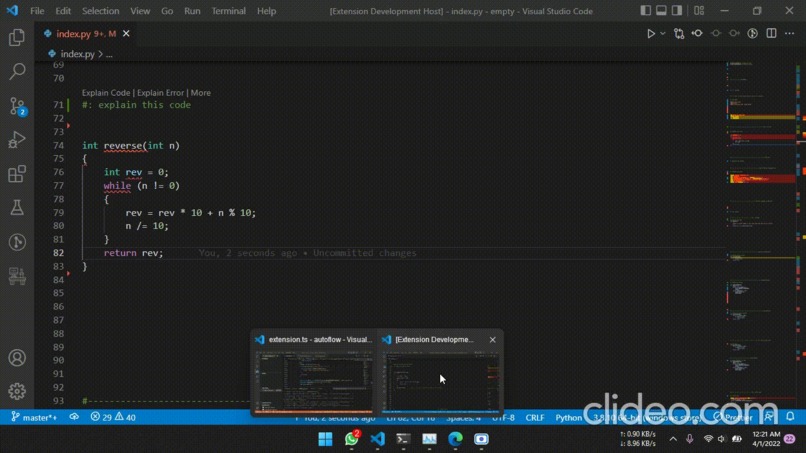
Task: Change the Python language mode
Action: coord(569,417)
